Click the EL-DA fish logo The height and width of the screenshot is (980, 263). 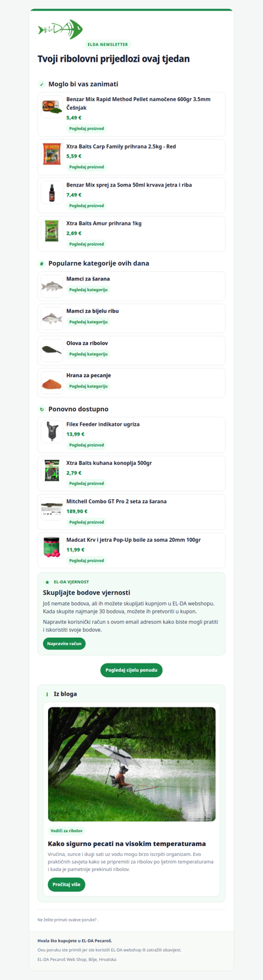[60, 30]
